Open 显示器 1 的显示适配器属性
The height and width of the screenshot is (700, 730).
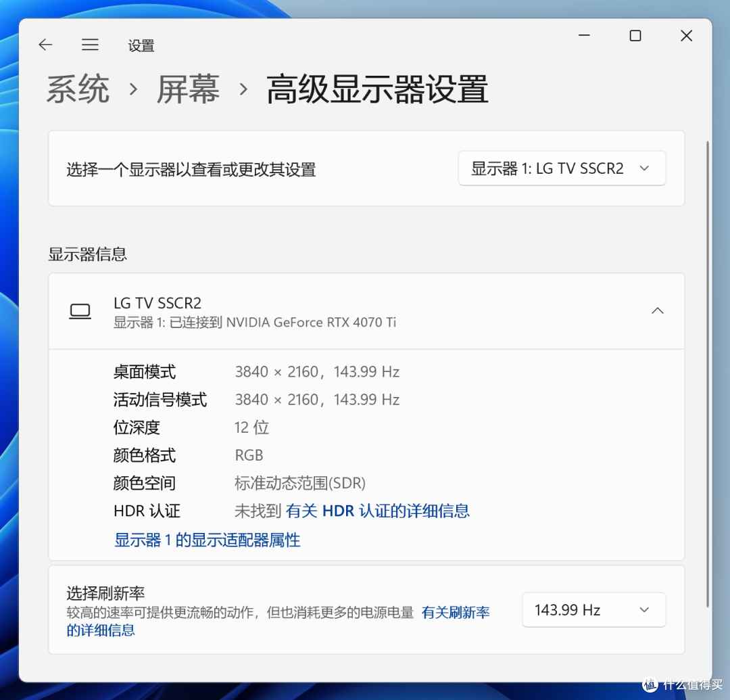(206, 540)
